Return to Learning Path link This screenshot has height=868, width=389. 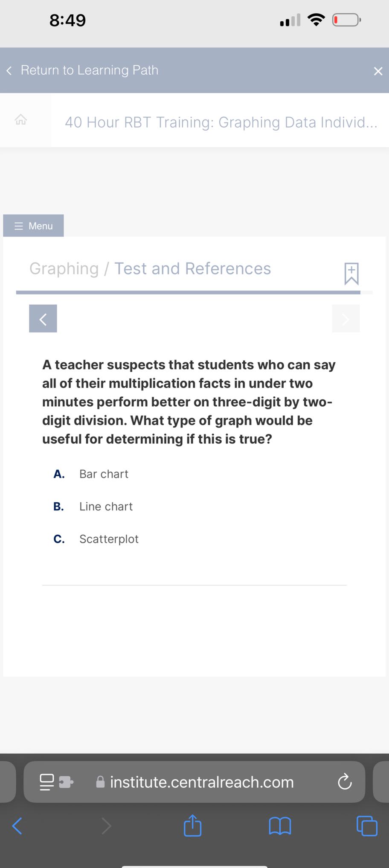tap(89, 70)
